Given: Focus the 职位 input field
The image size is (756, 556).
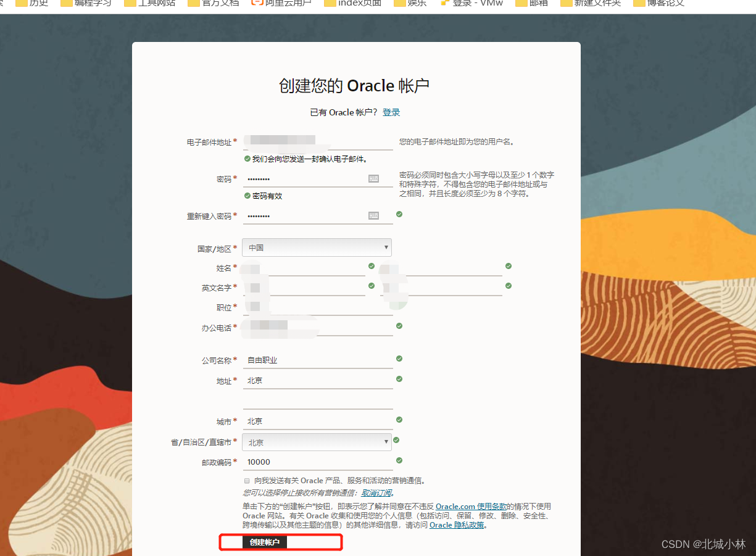Looking at the screenshot, I should [x=318, y=307].
